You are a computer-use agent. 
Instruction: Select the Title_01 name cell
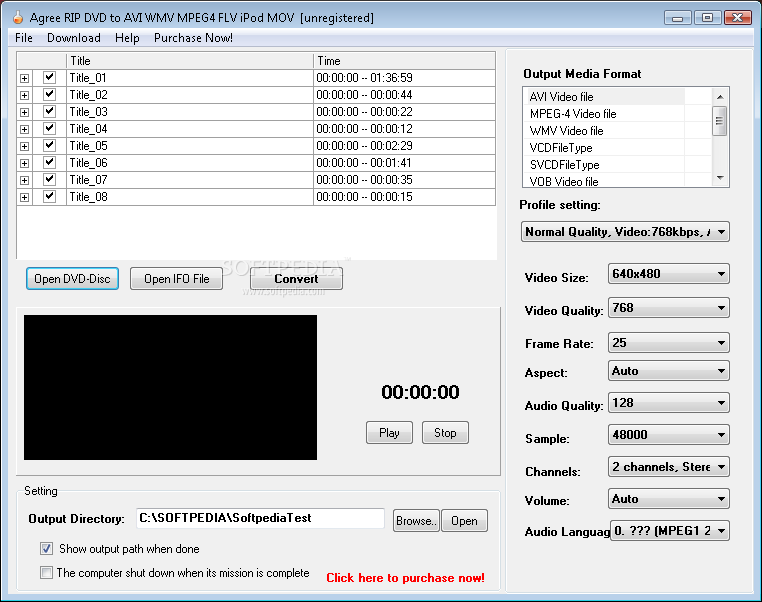pyautogui.click(x=190, y=78)
